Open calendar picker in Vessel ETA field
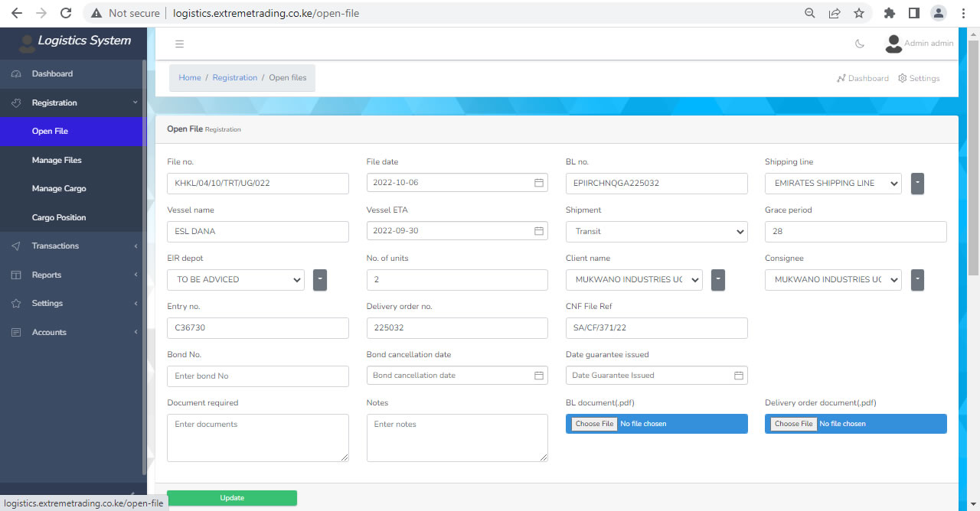The image size is (980, 511). coord(539,231)
